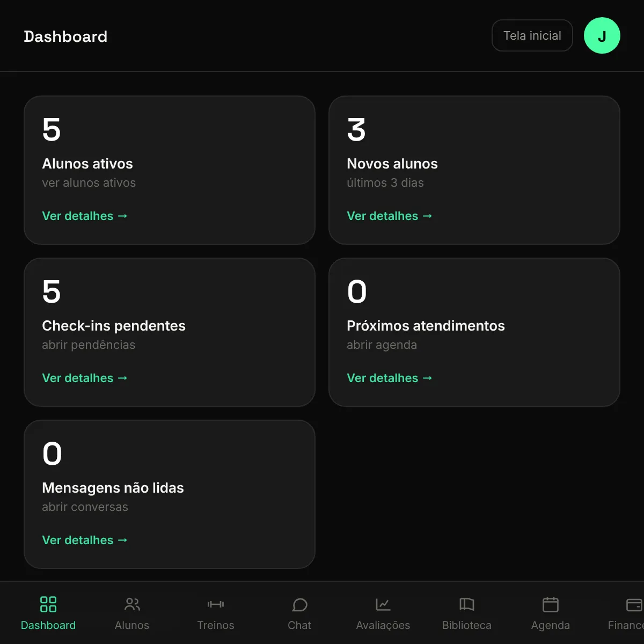Open the Financeiro wallet icon
The image size is (644, 644).
click(x=634, y=604)
